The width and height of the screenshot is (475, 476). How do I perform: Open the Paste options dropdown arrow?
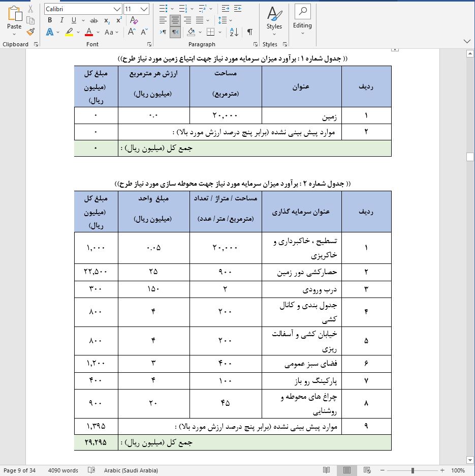point(14,34)
